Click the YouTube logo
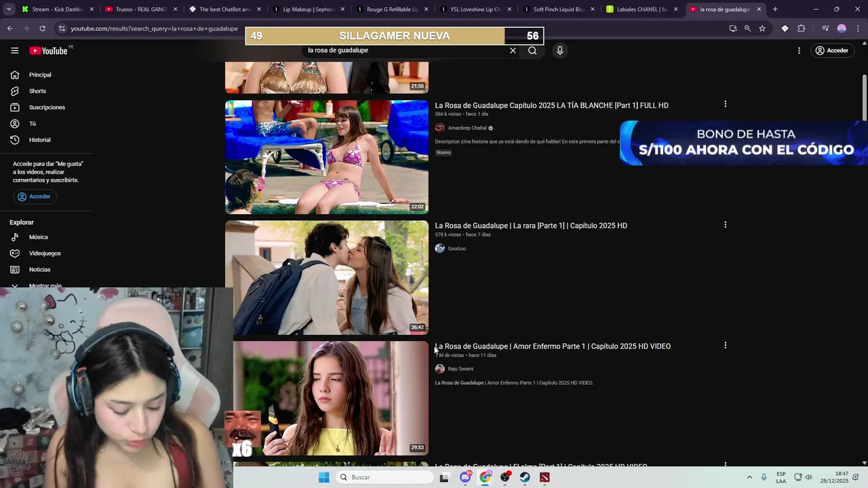Screen dimensions: 868x488 [48, 51]
